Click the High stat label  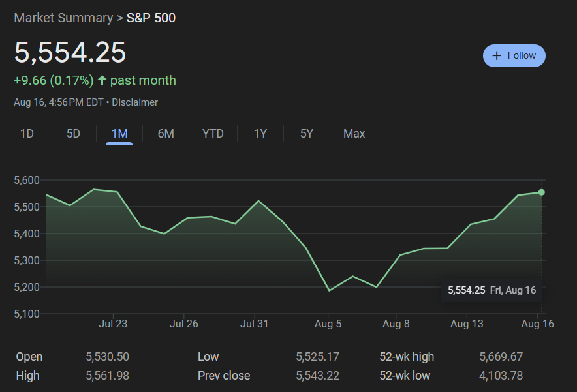tap(27, 376)
